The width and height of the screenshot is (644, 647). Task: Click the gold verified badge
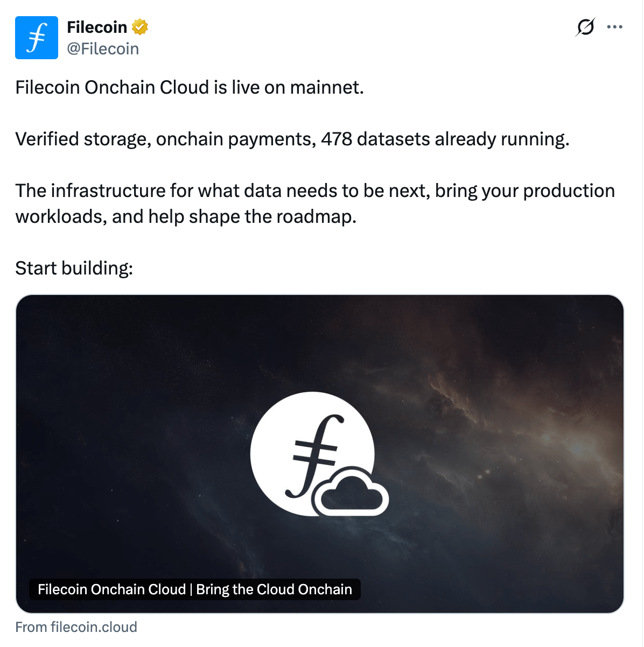pos(140,27)
